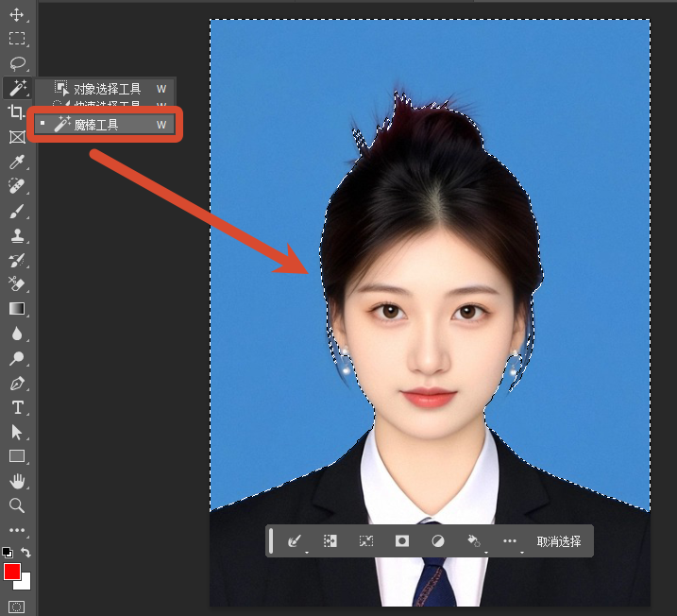Select the Clone Stamp tool

click(17, 236)
